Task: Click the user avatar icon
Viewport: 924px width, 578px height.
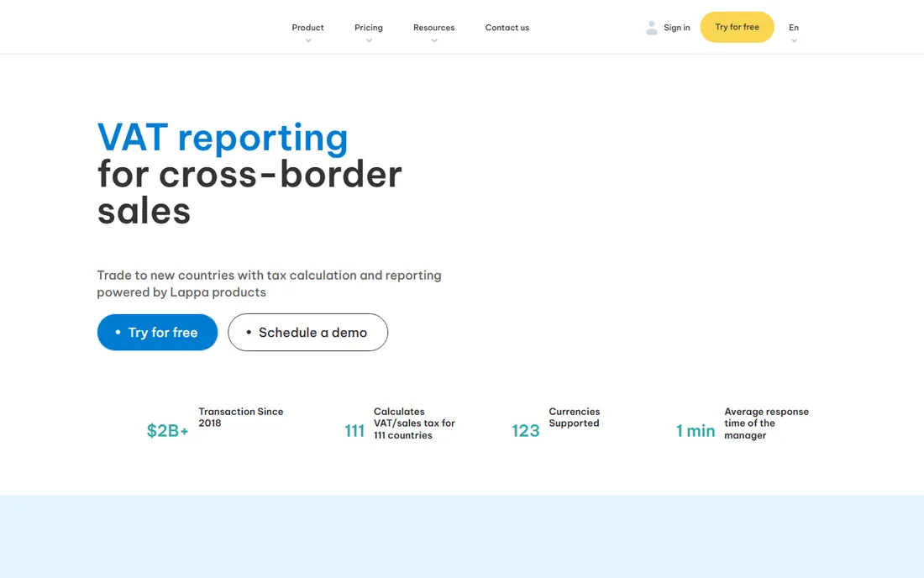Action: pos(651,28)
